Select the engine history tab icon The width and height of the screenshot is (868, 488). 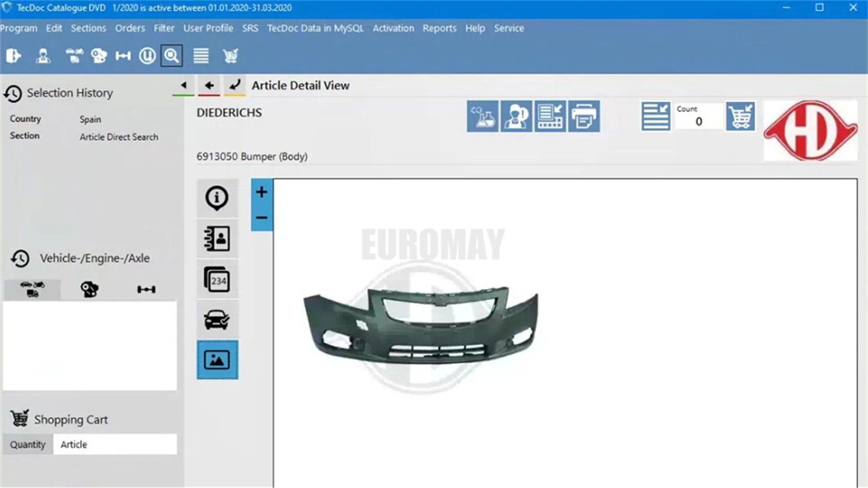point(90,289)
